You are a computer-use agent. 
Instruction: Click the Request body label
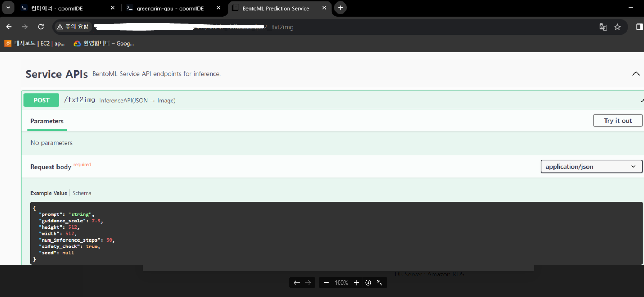(51, 167)
